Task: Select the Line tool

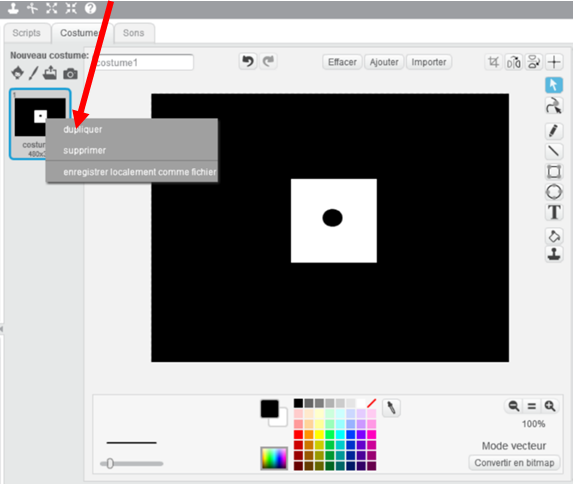Action: pyautogui.click(x=554, y=151)
